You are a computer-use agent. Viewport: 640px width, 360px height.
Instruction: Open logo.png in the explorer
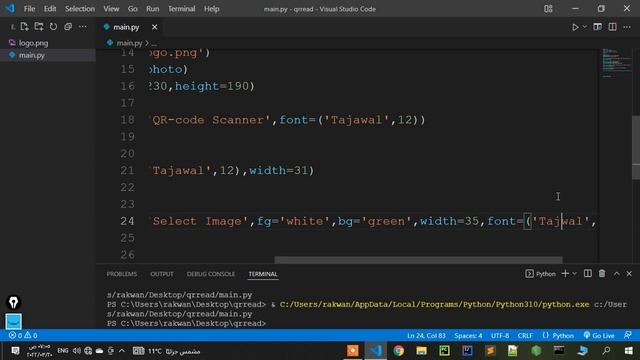48,43
